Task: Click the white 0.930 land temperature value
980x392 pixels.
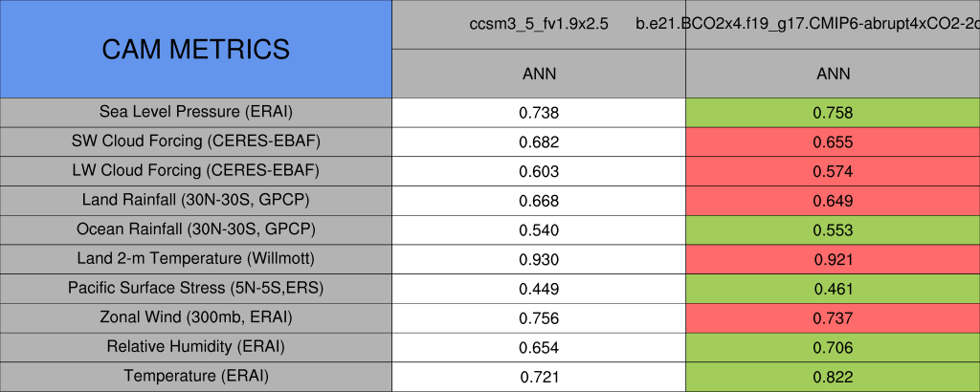Action: point(539,259)
